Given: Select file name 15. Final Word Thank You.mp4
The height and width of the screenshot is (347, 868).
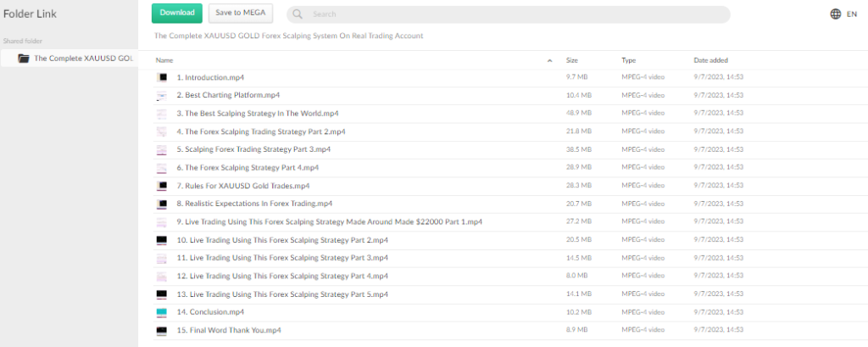Looking at the screenshot, I should click(229, 330).
